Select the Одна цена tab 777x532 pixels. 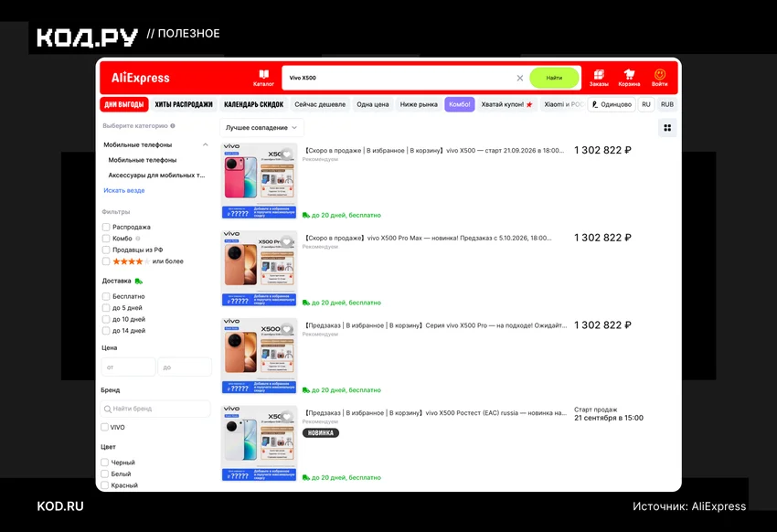coord(373,104)
